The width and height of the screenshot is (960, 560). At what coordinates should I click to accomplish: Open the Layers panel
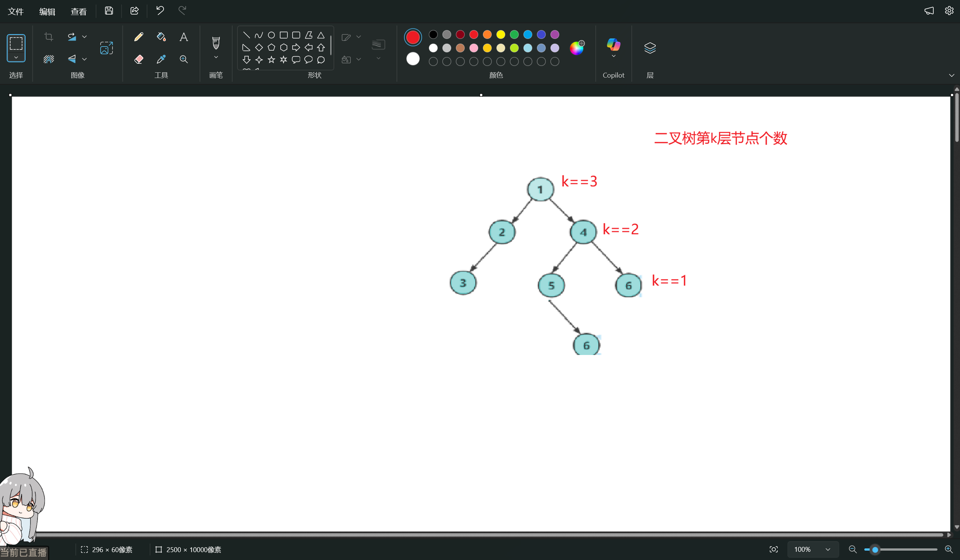649,48
